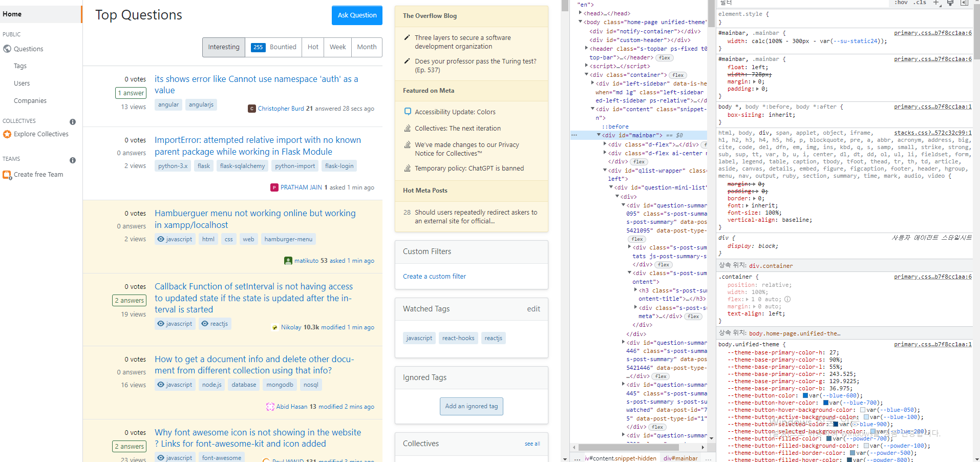Click the --theme-button-selected-color blue-900 swatch
This screenshot has height=462, width=980.
(x=836, y=424)
